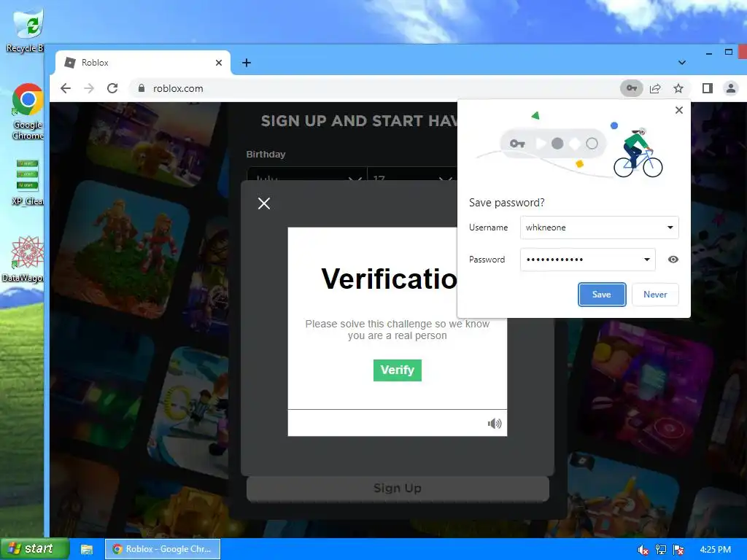Select the Roblox browser tab
Screen dimensions: 747x560
point(142,63)
